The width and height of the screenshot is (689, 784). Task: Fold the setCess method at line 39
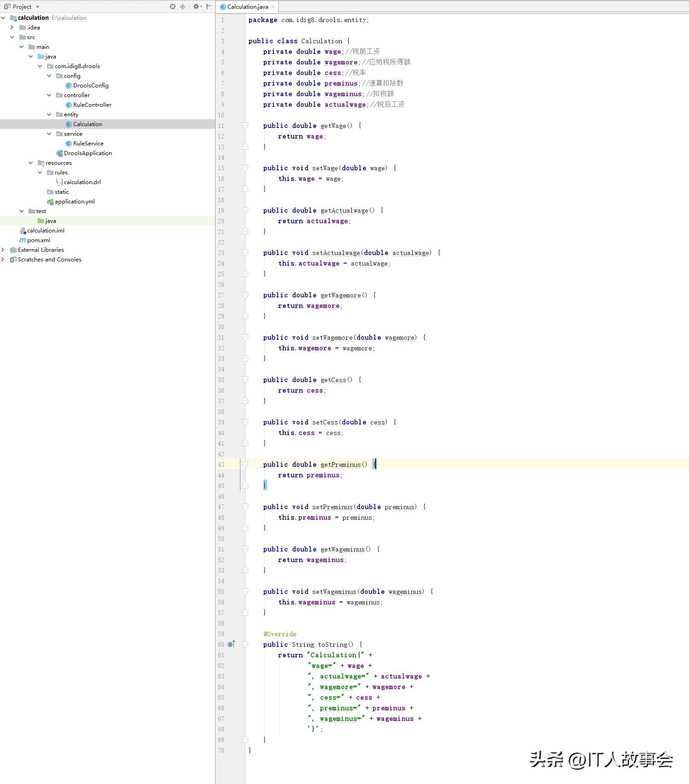coord(245,422)
